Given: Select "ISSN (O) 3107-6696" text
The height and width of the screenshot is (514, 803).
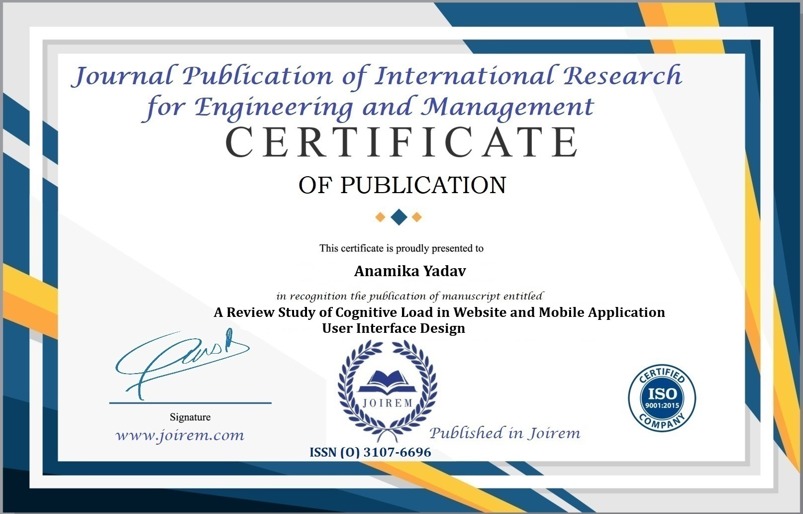Looking at the screenshot, I should [x=370, y=452].
